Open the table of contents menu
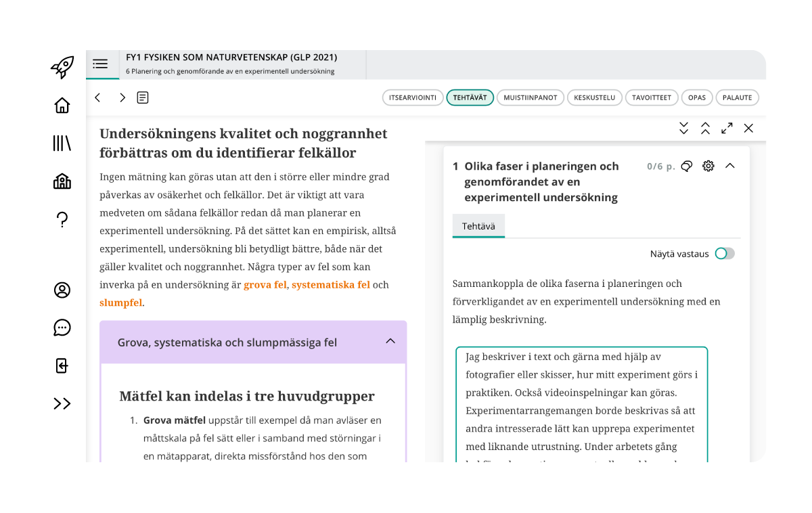This screenshot has width=812, height=513. (101, 64)
